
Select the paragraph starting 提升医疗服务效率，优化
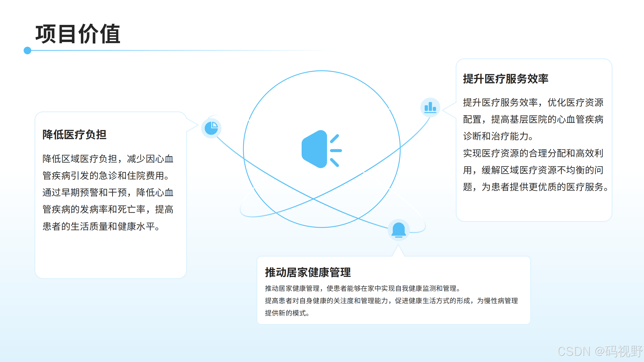[533, 119]
